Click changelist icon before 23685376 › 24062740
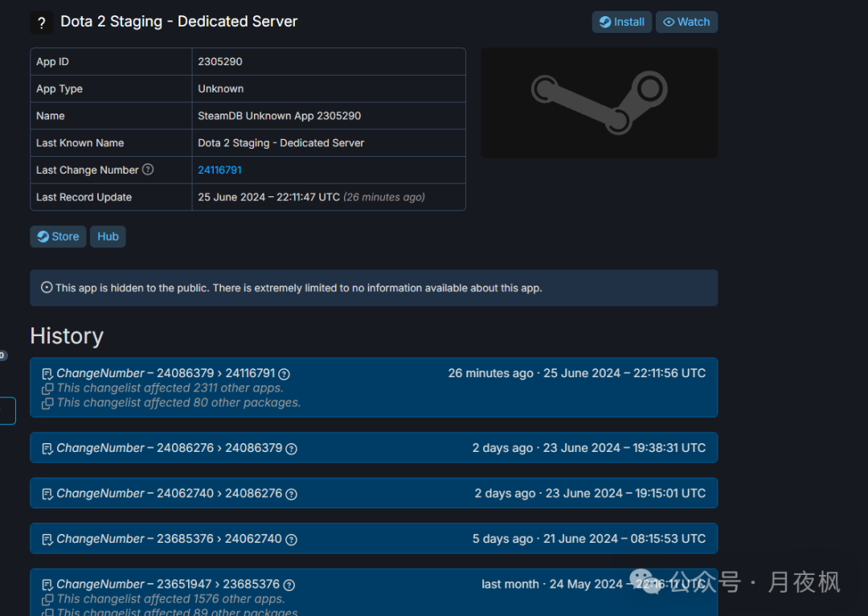868x616 pixels. (47, 540)
